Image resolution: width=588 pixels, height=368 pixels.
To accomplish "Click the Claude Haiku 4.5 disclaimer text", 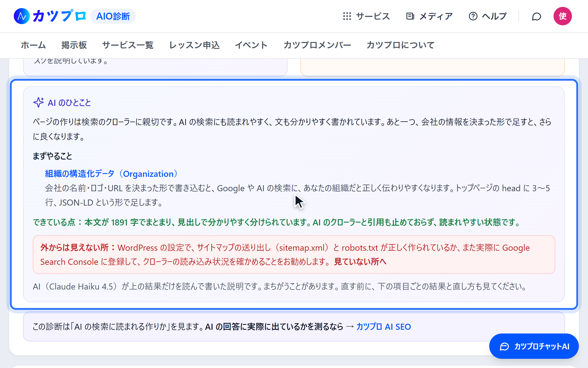I will click(x=280, y=286).
